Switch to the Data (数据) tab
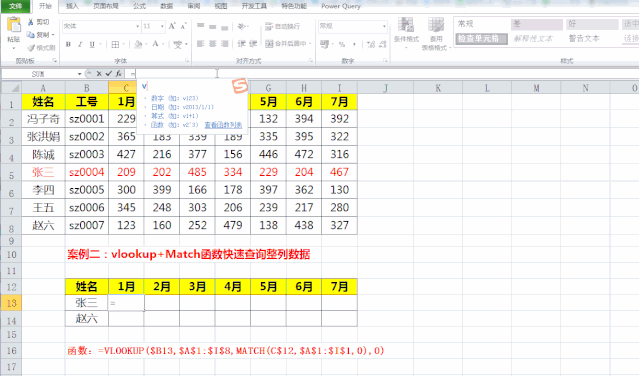 [167, 6]
